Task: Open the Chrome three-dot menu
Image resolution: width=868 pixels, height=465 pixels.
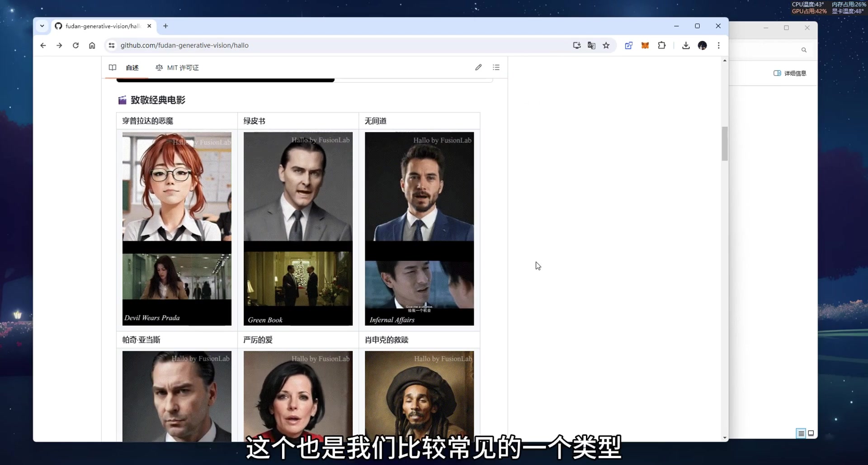Action: [718, 45]
